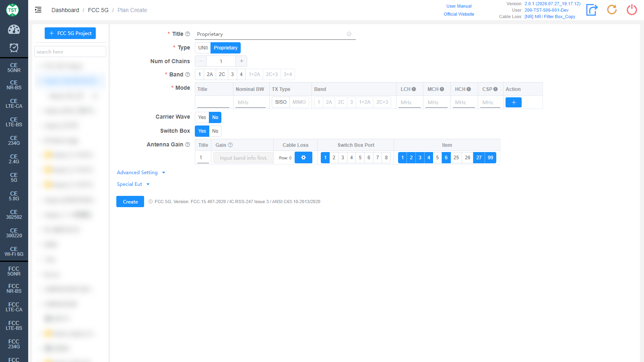This screenshot has height=362, width=644.
Task: Set Carrier Wave to Yes
Action: coord(202,117)
